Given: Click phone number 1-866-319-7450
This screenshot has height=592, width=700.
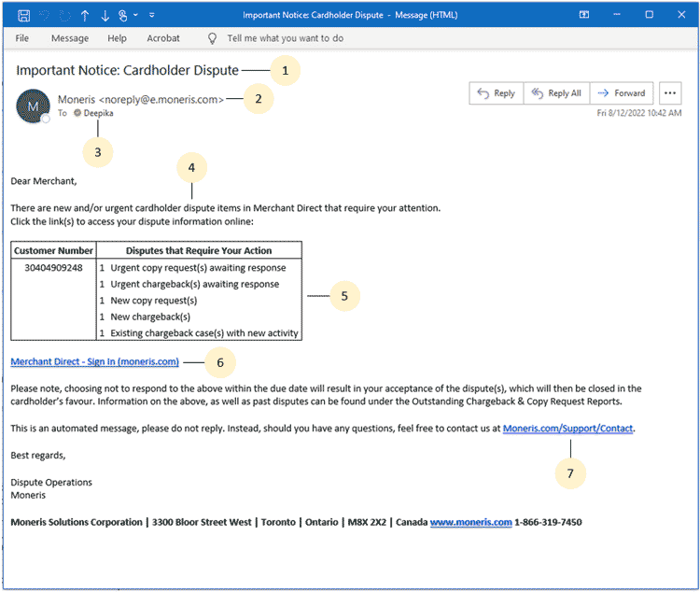Looking at the screenshot, I should (x=548, y=522).
